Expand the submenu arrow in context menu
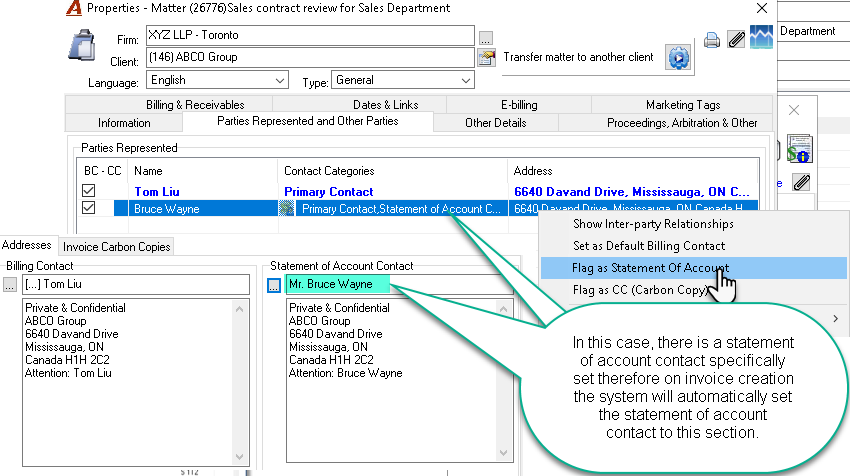The image size is (850, 476). (x=835, y=319)
